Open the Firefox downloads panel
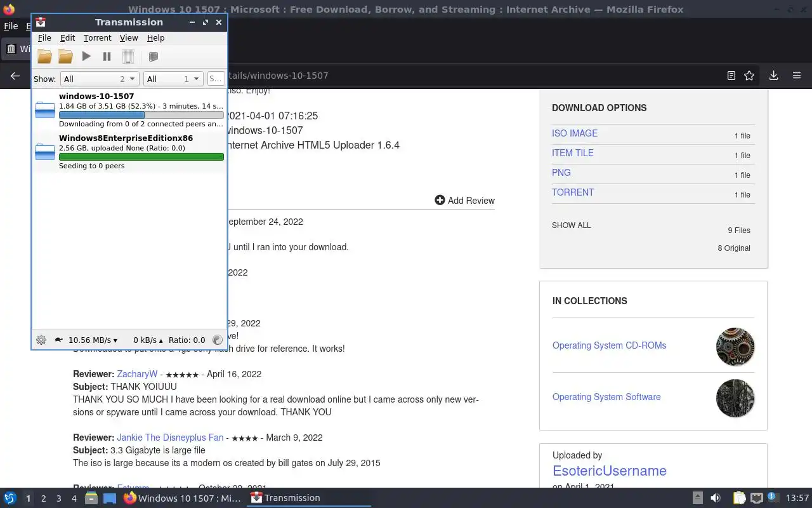The width and height of the screenshot is (812, 508). tap(773, 76)
